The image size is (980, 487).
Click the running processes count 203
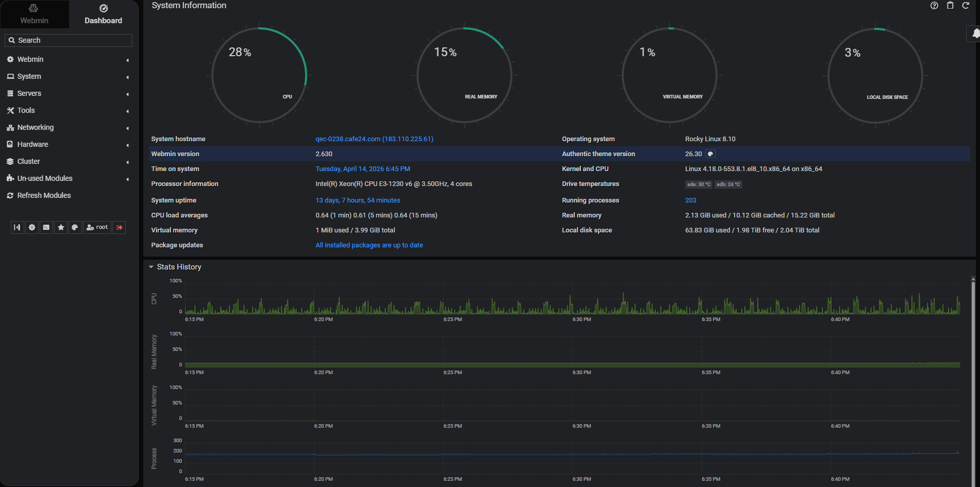(x=690, y=200)
